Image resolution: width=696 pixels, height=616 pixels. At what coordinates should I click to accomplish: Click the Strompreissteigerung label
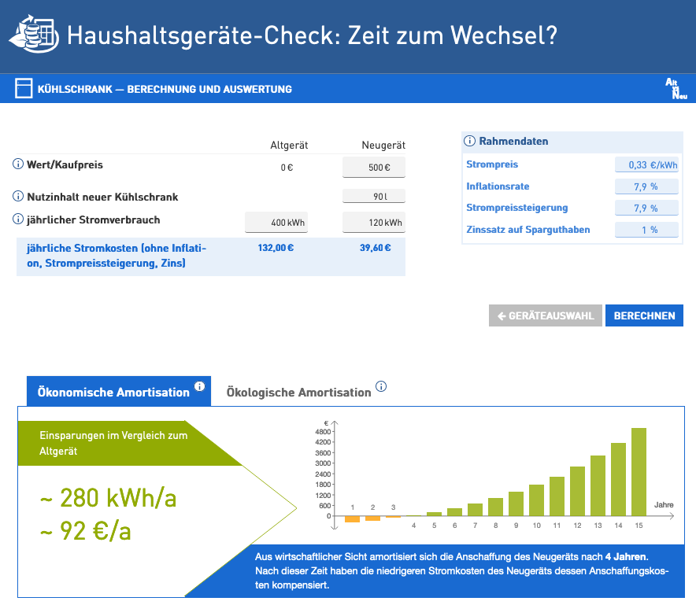point(516,208)
